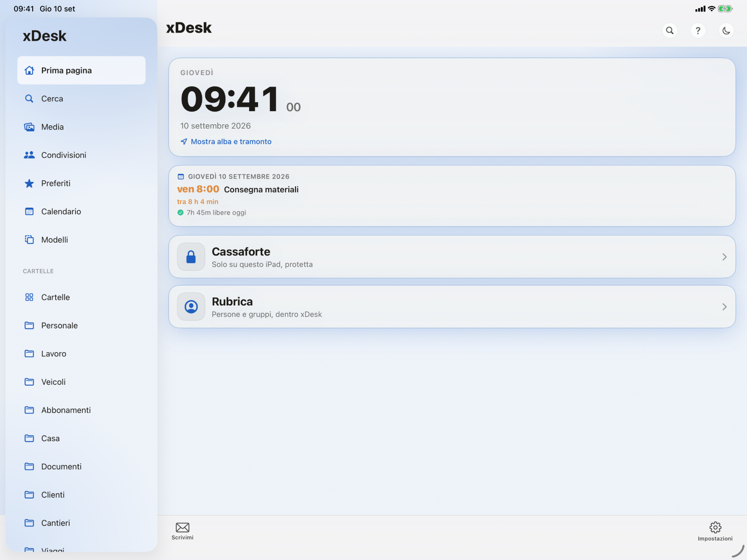Screen dimensions: 747x560
Task: Open Calendario in the sidebar
Action: [81, 211]
